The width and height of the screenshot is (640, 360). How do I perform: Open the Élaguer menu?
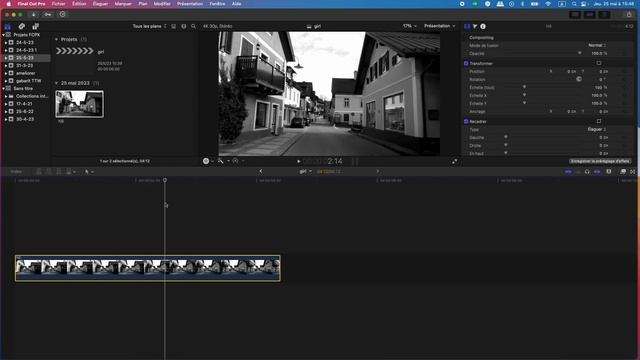click(100, 4)
